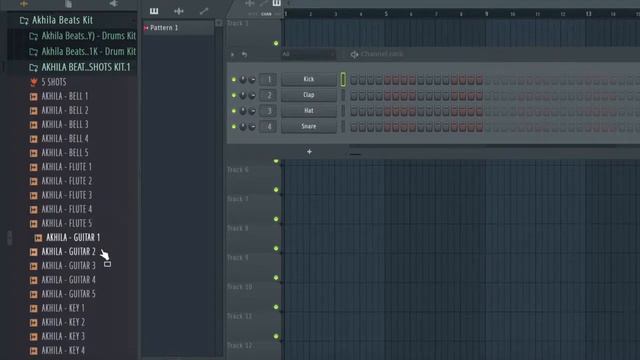This screenshot has width=640, height=360.
Task: Click browser speaker icon at top
Action: point(113,4)
